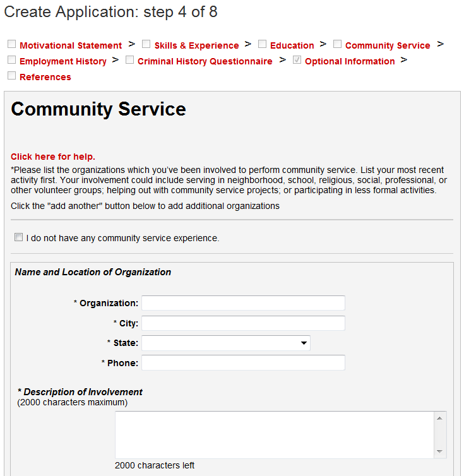Toggle the Skills & Experience step checkbox
This screenshot has height=476, width=464.
pyautogui.click(x=146, y=44)
